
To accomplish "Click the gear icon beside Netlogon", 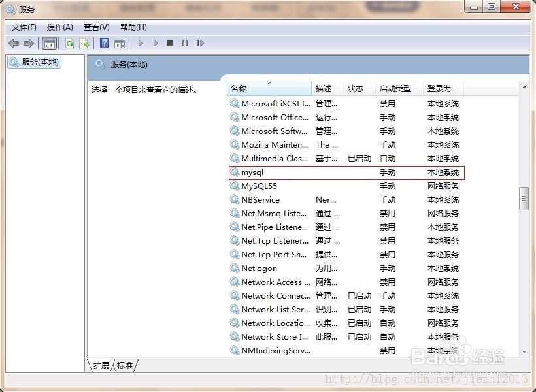I will click(x=235, y=268).
